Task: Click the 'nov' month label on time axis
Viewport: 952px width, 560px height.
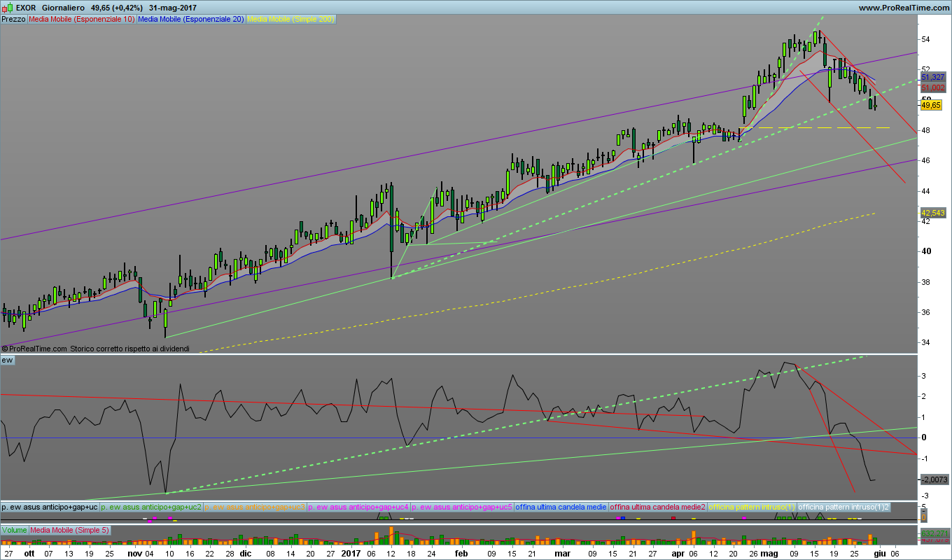Action: tap(135, 553)
